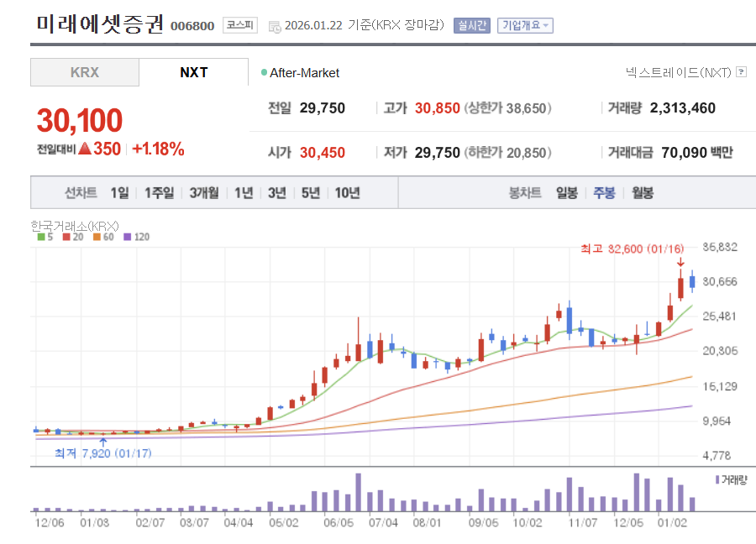Click the current price 30,100
The image size is (756, 544).
(x=80, y=120)
